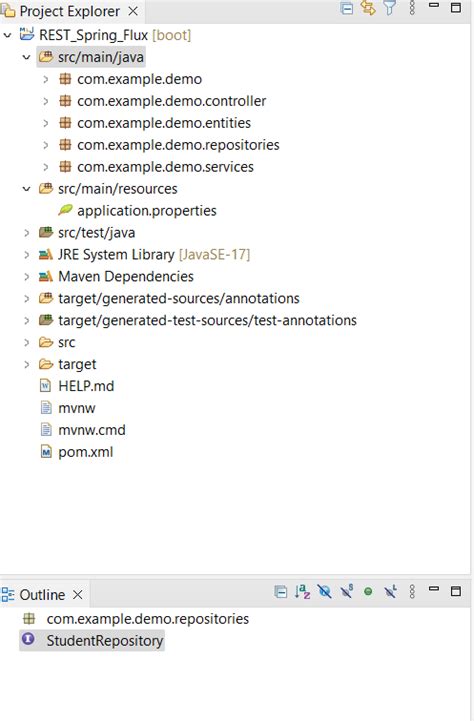The image size is (474, 721).
Task: Select src/main/java label
Action: [x=101, y=57]
